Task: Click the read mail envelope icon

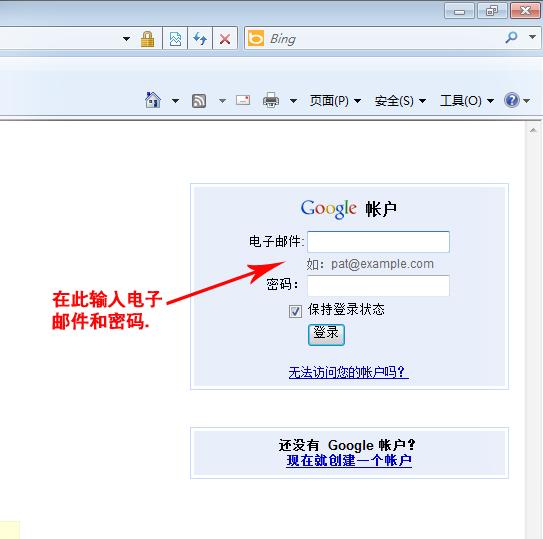Action: (x=243, y=100)
